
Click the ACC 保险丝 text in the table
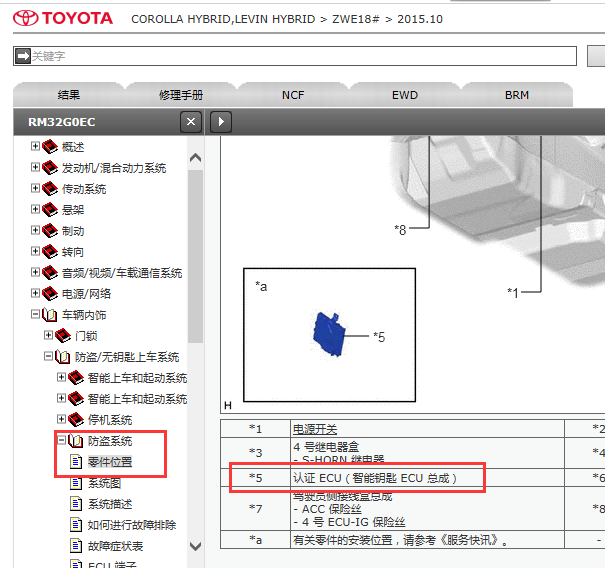tap(331, 509)
